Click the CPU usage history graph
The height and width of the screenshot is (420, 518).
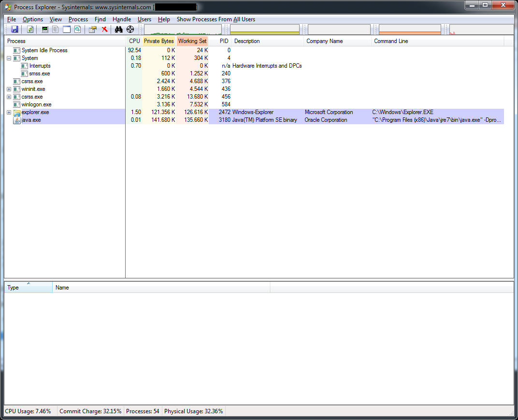183,29
